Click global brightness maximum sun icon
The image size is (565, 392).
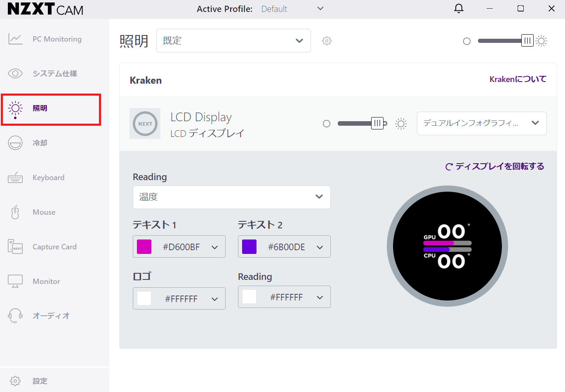[x=541, y=41]
